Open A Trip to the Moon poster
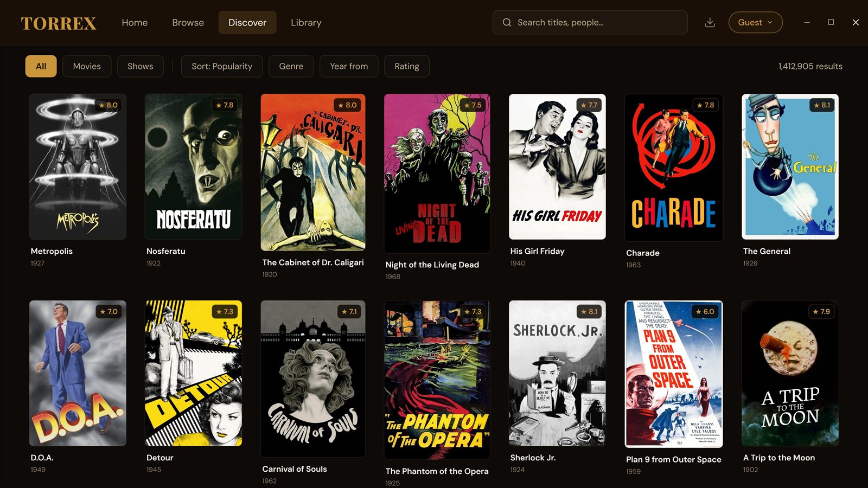The image size is (868, 488). pyautogui.click(x=790, y=373)
